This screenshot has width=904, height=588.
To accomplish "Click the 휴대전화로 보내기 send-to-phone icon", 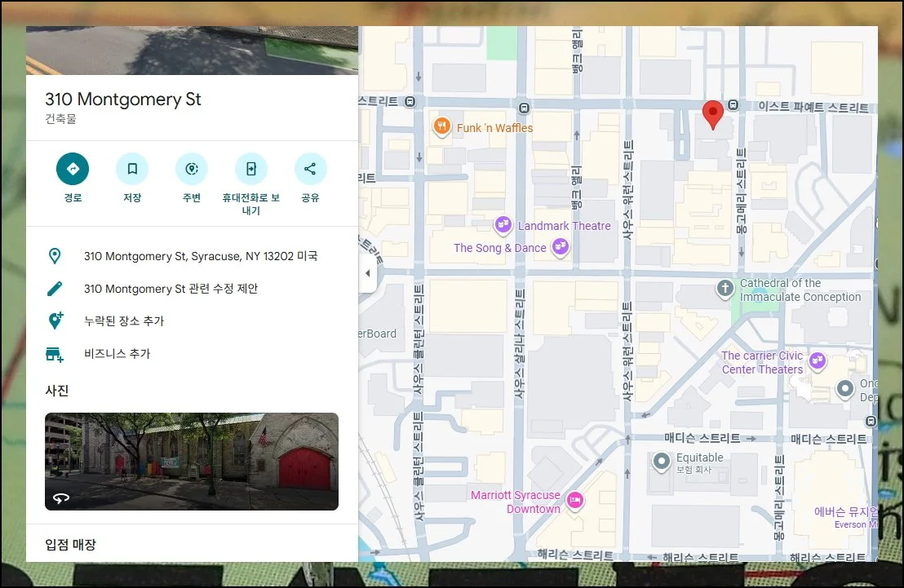I will (x=250, y=169).
